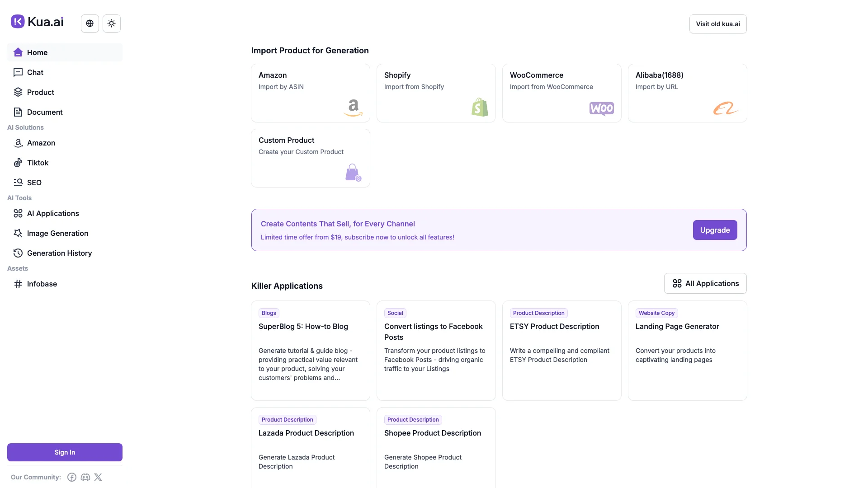Click the limited time offer from $19 text
The image size is (868, 488).
tap(358, 237)
